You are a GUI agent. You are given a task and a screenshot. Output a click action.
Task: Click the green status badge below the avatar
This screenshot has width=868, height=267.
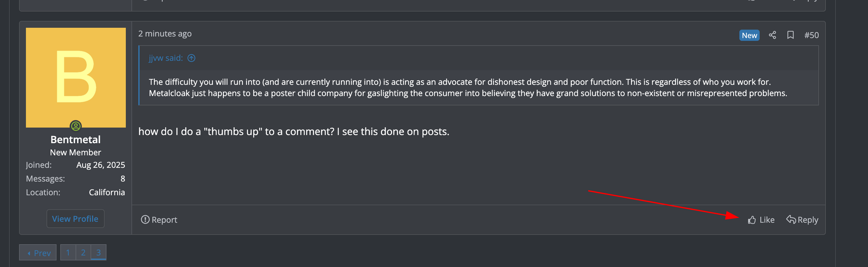[76, 126]
